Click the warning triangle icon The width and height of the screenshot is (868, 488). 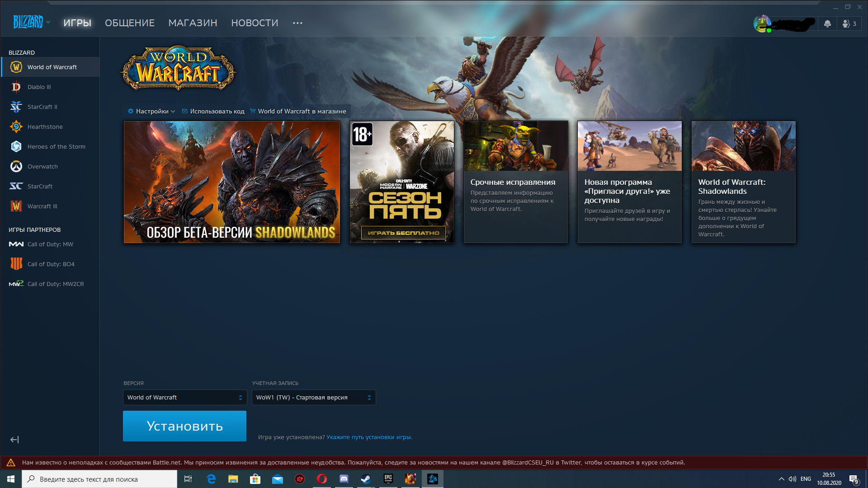coord(11,463)
